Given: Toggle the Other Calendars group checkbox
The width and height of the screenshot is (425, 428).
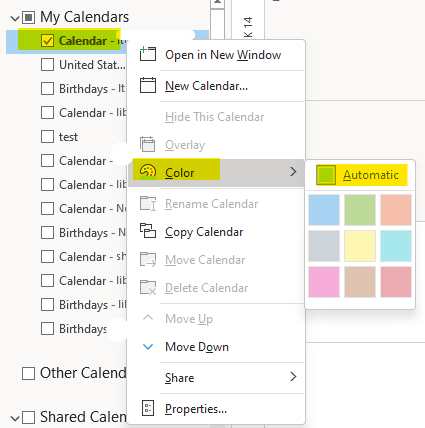Looking at the screenshot, I should [x=28, y=373].
